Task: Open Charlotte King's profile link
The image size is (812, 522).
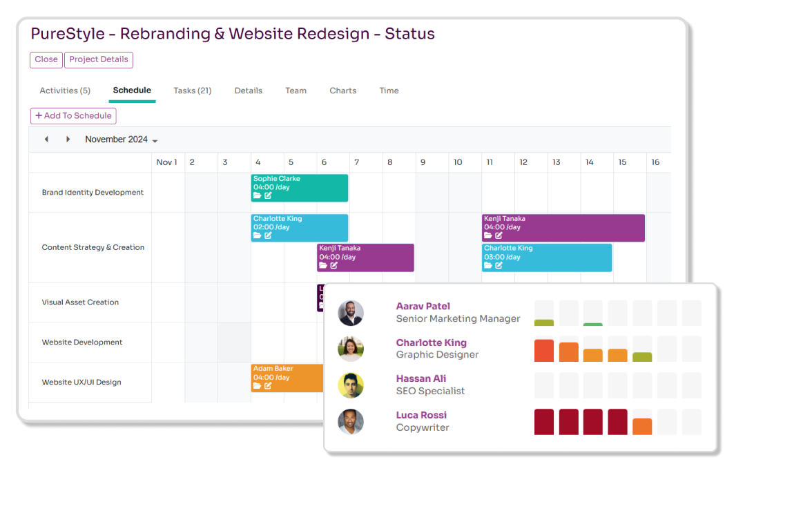Action: pyautogui.click(x=432, y=342)
